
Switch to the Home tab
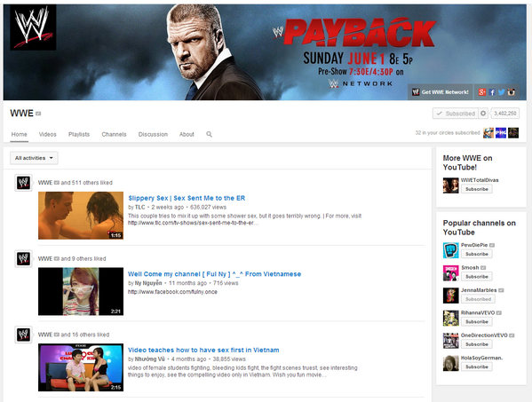click(19, 134)
